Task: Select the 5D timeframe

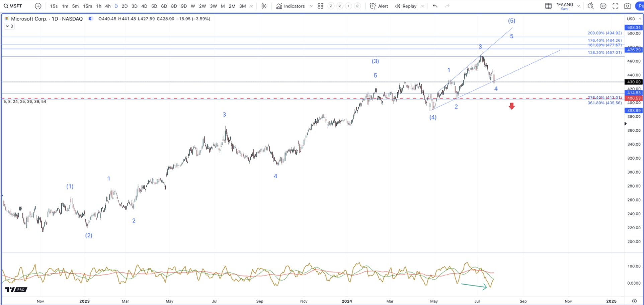Action: pos(154,6)
